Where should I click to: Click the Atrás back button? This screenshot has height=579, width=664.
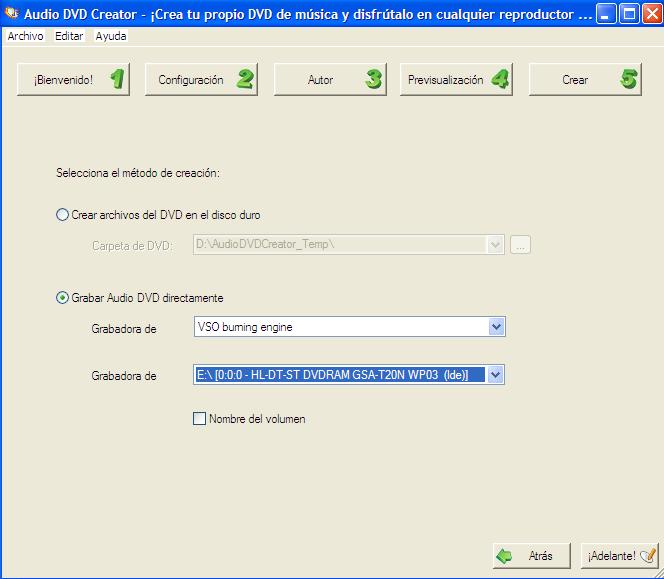[x=532, y=556]
